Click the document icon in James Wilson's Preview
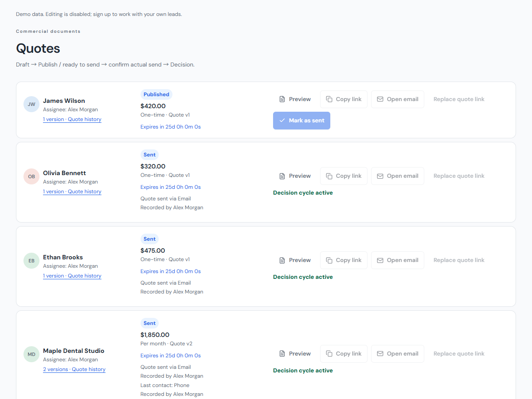The height and width of the screenshot is (399, 532). (x=282, y=99)
